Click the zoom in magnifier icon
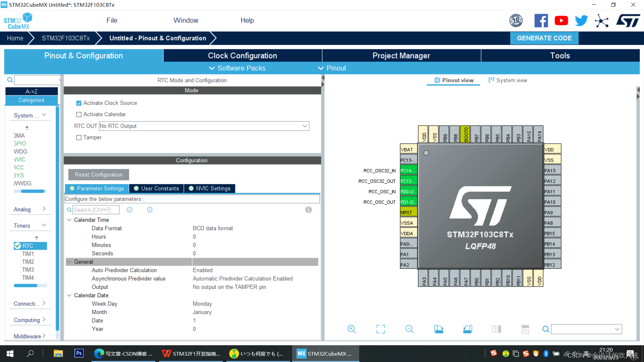Screen dimensions: 644x362 point(351,329)
